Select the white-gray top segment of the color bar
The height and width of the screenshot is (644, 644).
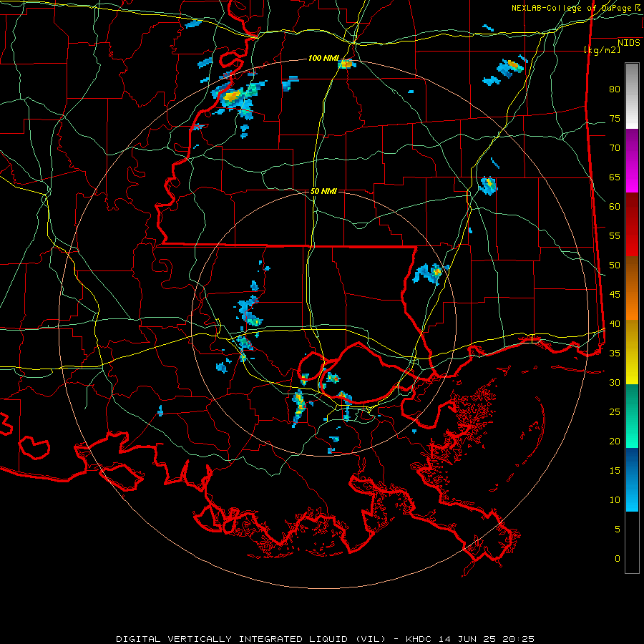coord(632,96)
